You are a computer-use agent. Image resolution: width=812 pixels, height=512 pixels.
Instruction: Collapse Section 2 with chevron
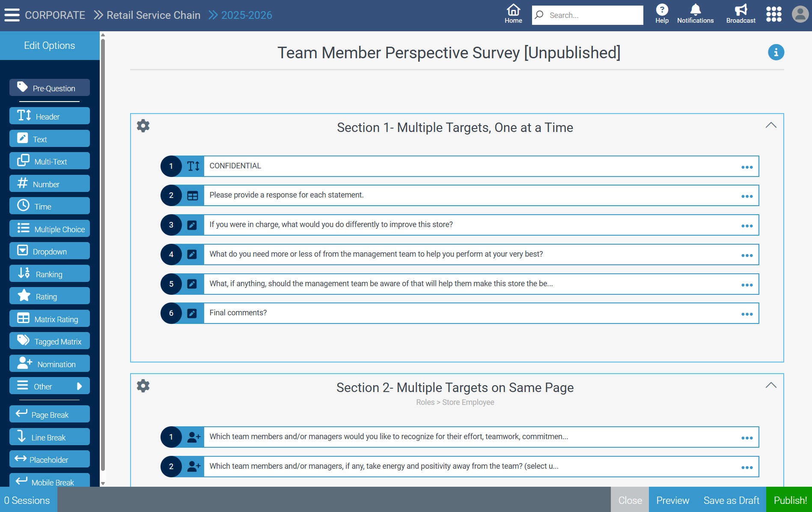click(x=770, y=386)
